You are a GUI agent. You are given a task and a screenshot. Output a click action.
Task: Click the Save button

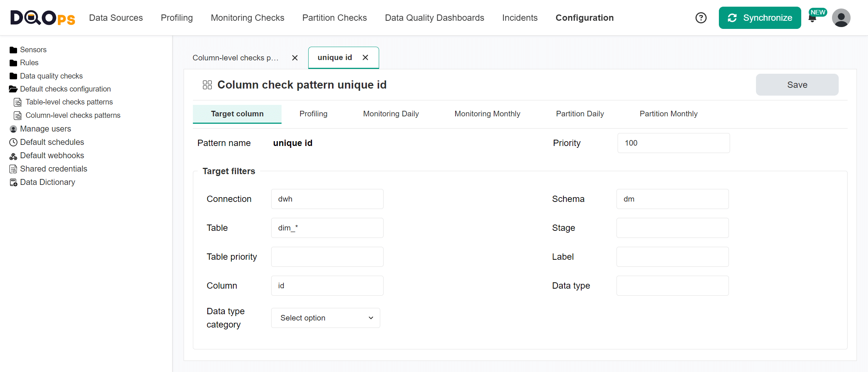pos(797,84)
